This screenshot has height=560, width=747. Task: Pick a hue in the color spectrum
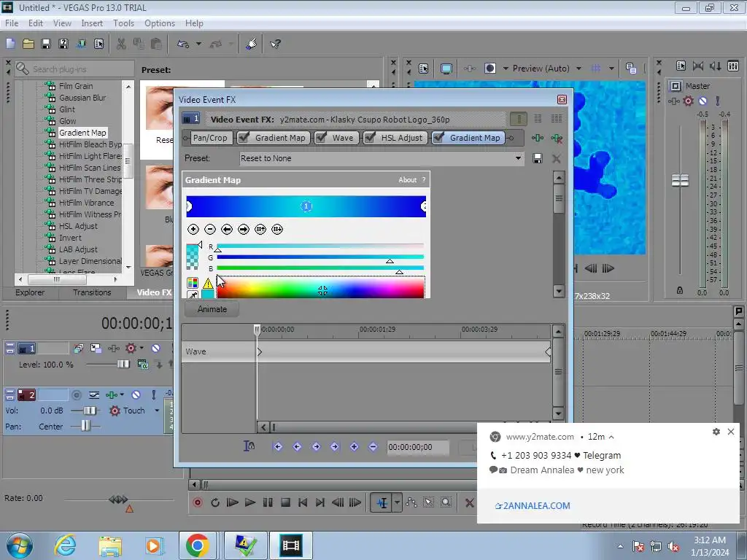coord(320,287)
